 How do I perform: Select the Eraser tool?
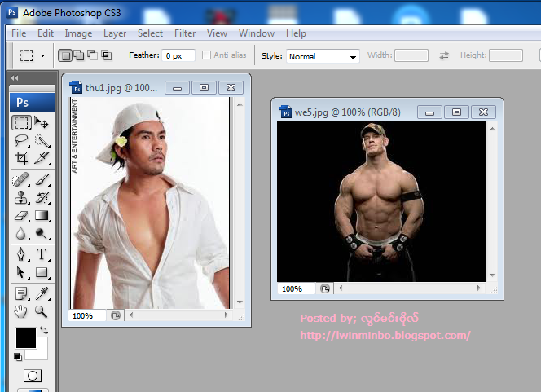[21, 216]
